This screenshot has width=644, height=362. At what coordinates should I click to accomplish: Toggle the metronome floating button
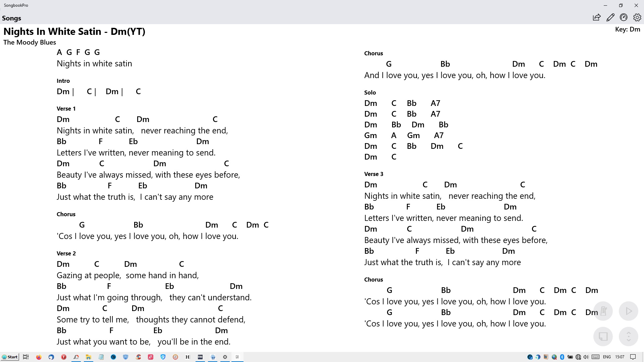(603, 311)
